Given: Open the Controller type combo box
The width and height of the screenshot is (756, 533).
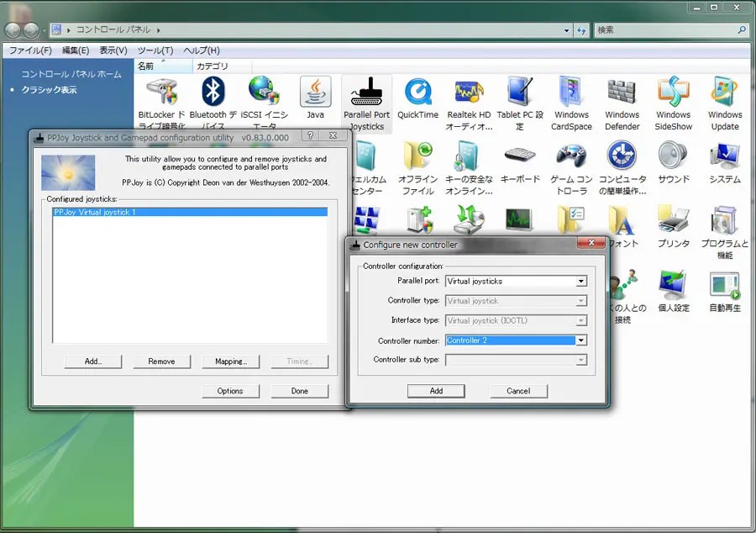Looking at the screenshot, I should (x=516, y=301).
